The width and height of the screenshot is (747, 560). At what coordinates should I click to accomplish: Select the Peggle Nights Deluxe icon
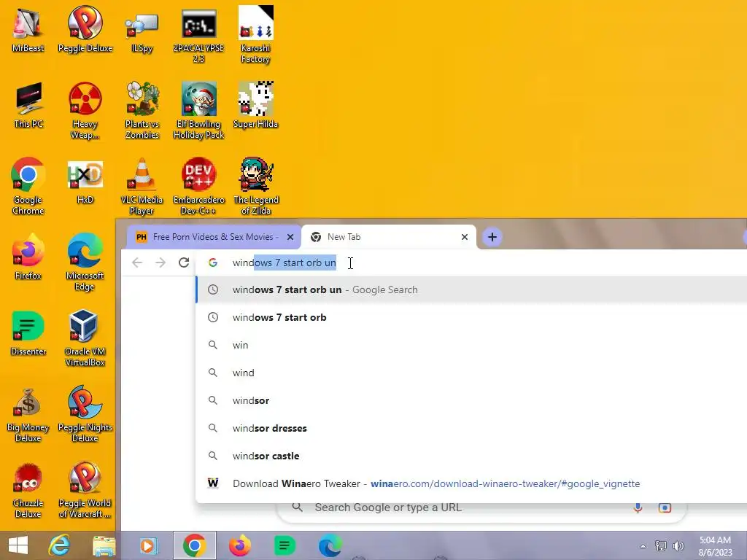click(x=85, y=413)
